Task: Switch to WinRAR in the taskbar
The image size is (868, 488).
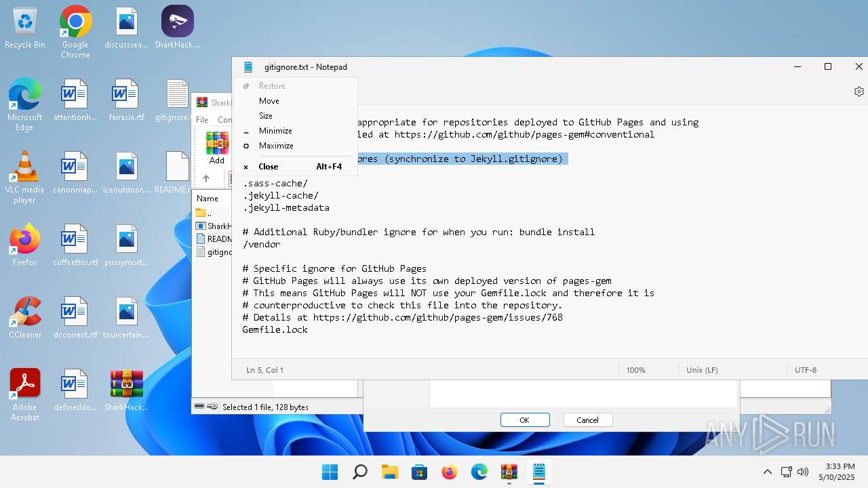Action: pos(509,472)
